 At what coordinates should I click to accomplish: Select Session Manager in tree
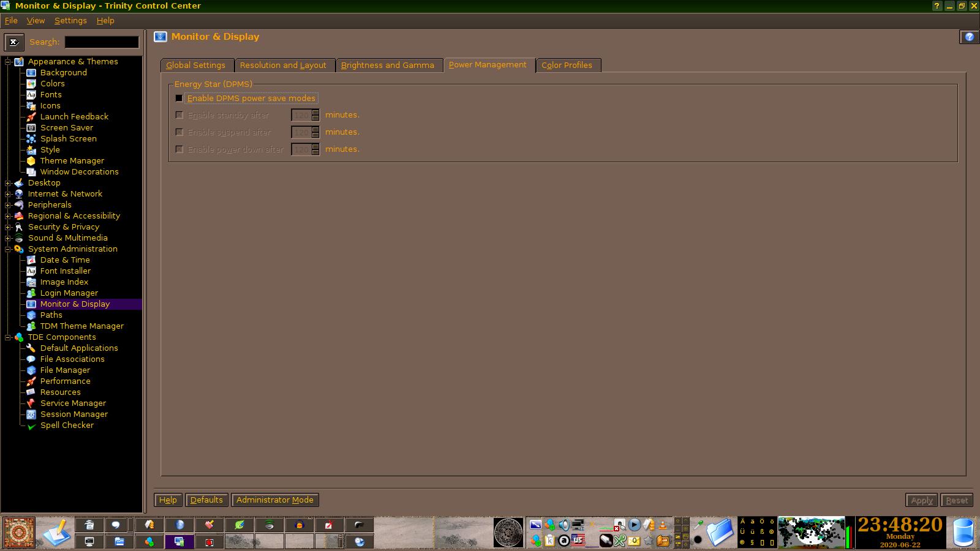[x=73, y=414]
